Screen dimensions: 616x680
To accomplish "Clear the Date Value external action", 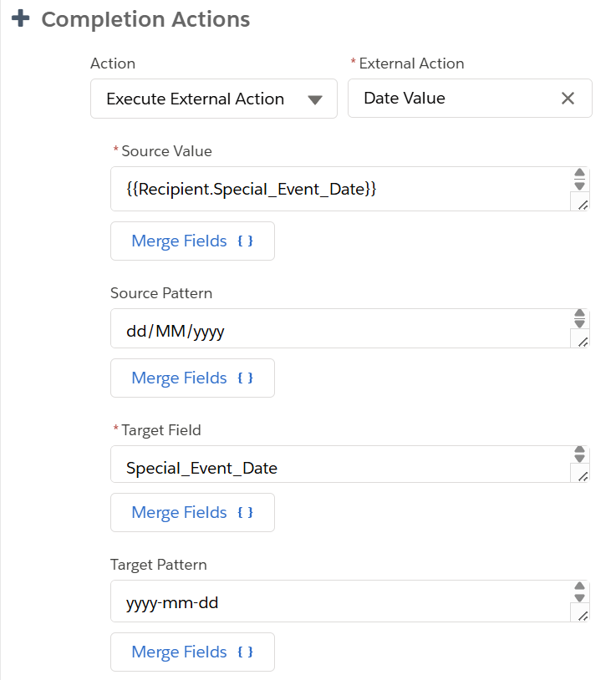I will click(568, 99).
